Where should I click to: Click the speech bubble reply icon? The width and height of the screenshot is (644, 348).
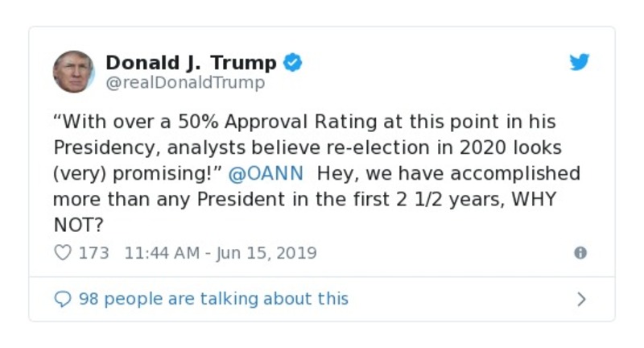click(x=63, y=299)
